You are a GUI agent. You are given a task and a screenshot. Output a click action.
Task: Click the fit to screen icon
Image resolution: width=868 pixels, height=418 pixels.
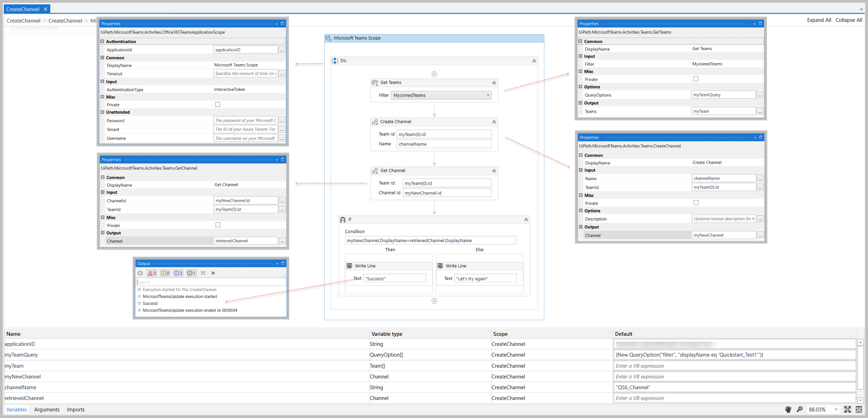pyautogui.click(x=848, y=409)
